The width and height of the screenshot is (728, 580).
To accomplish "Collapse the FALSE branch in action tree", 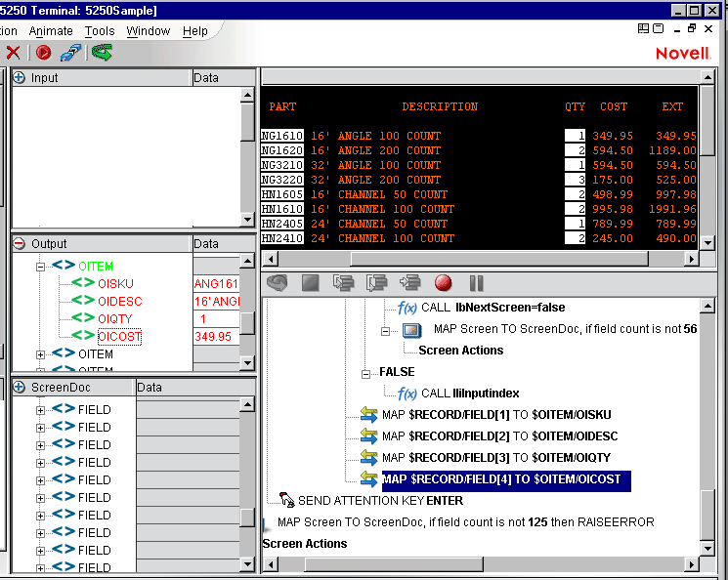I will pos(366,373).
